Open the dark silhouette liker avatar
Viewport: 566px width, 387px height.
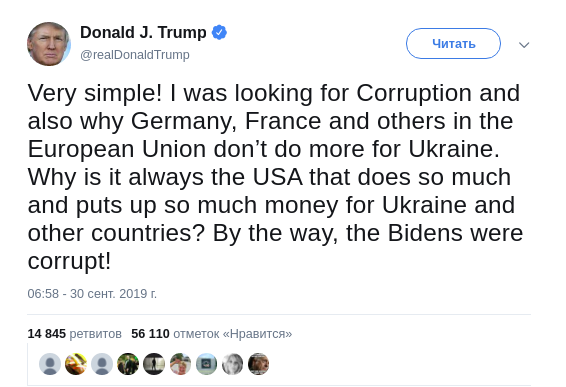[x=154, y=364]
